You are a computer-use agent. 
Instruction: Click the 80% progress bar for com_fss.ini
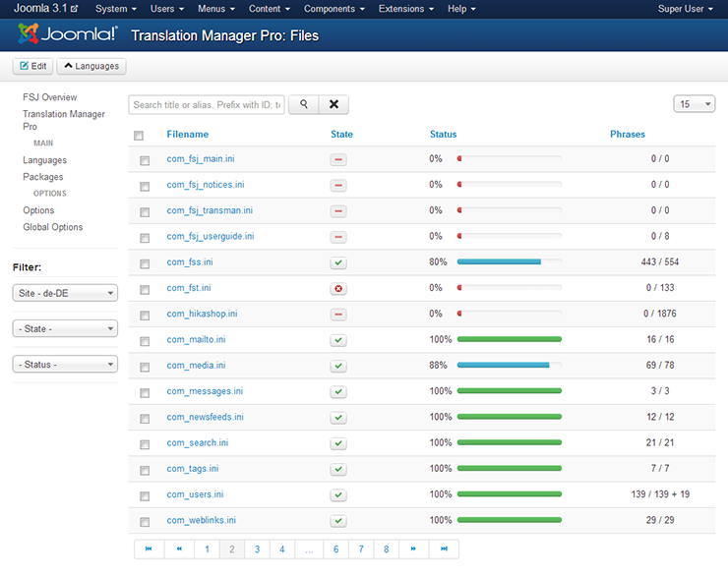[510, 262]
